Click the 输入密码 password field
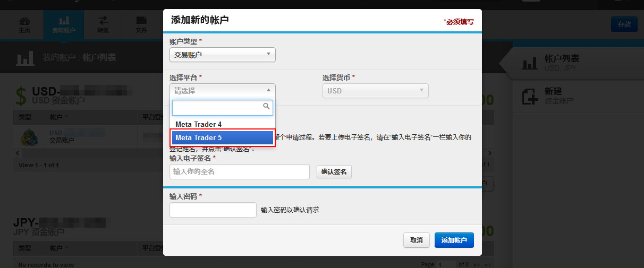Image resolution: width=644 pixels, height=268 pixels. point(213,210)
